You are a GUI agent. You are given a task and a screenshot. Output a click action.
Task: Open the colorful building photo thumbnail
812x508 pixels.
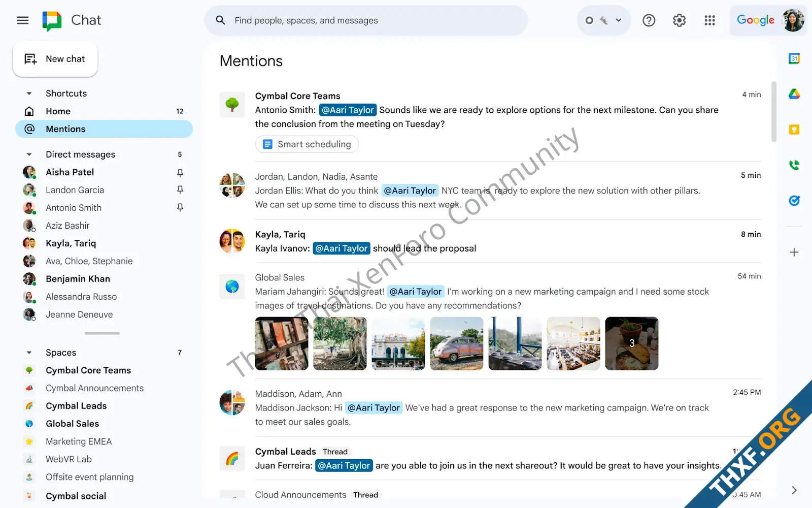pos(398,343)
